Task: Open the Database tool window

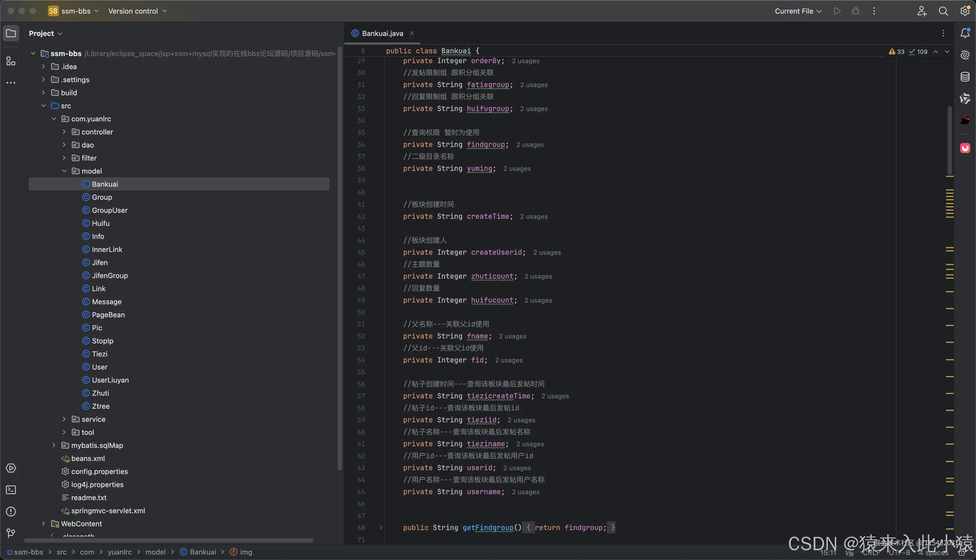Action: (x=965, y=76)
